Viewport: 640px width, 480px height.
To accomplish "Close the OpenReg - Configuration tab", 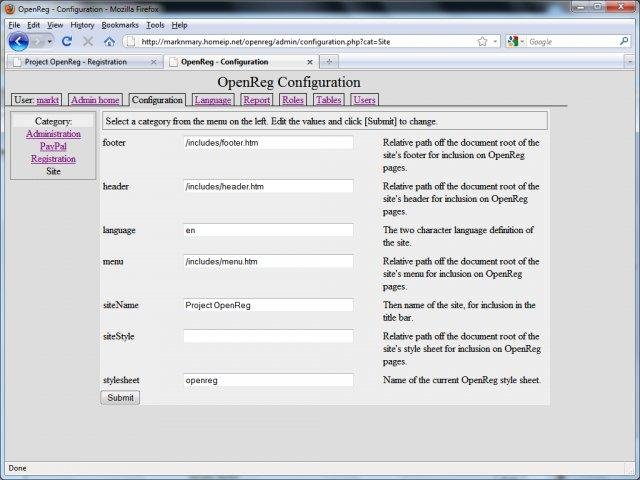I will pyautogui.click(x=310, y=62).
